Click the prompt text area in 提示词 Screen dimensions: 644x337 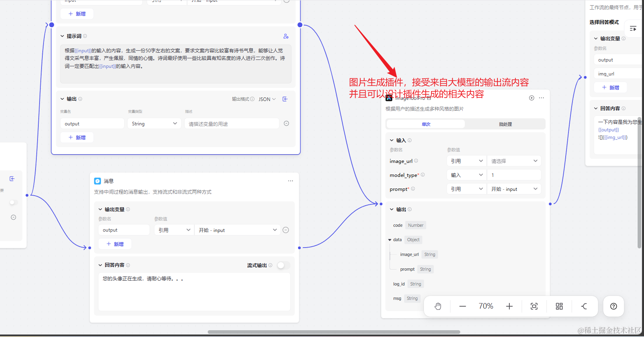point(176,64)
